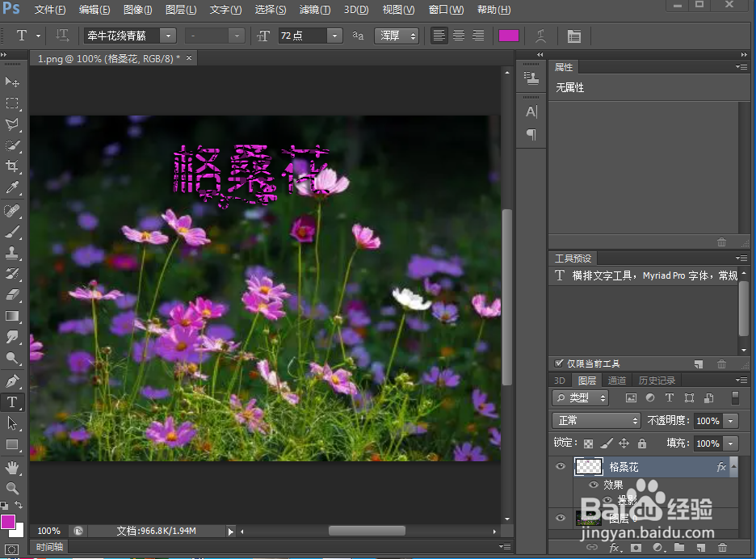
Task: Open the 滤镜 menu
Action: 315,10
